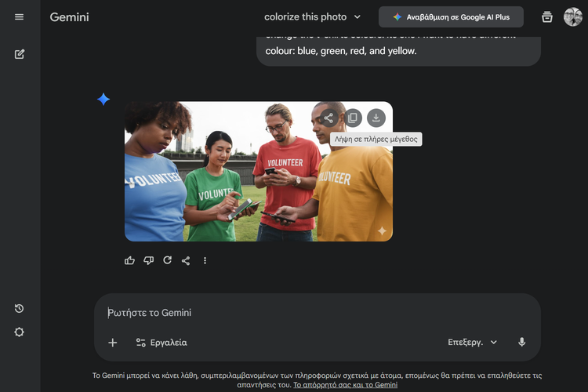Viewport: 588px width, 392px height.
Task: Activate microphone voice input
Action: pyautogui.click(x=522, y=343)
